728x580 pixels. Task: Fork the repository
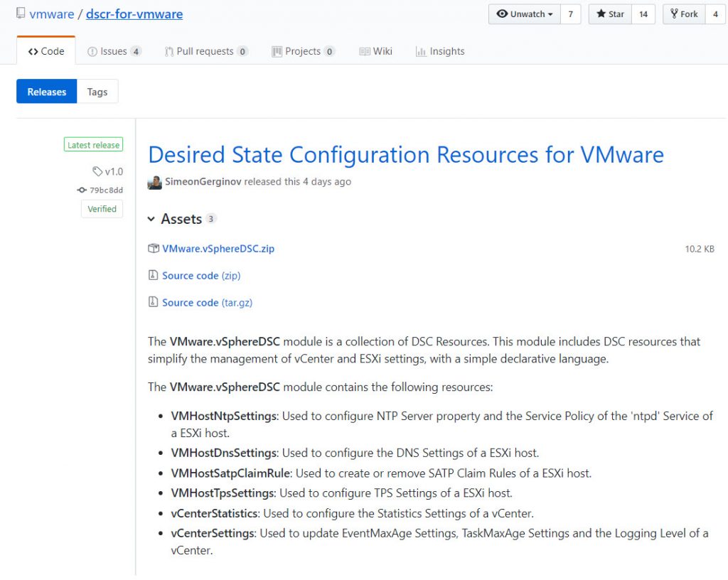click(x=685, y=14)
